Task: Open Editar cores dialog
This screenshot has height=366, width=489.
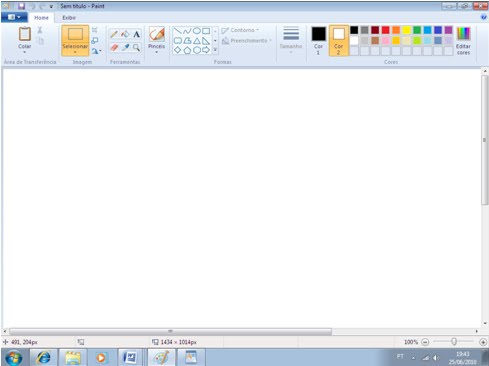Action: coord(463,41)
